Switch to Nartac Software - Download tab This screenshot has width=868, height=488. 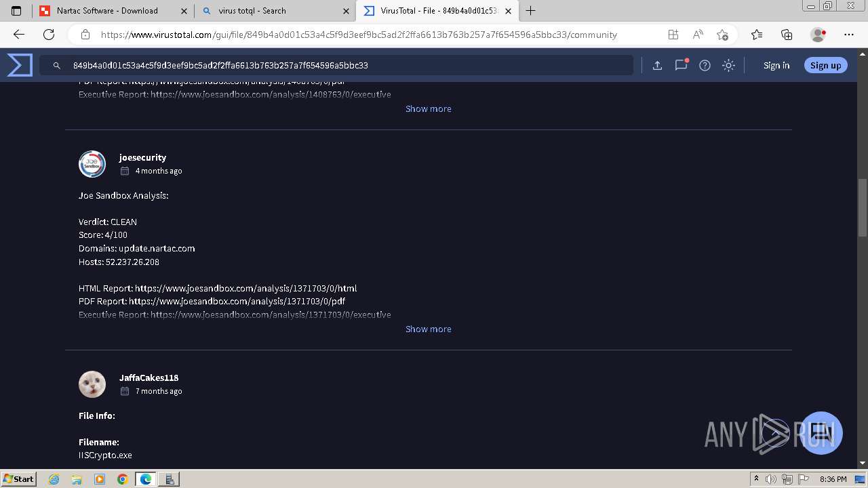point(112,11)
